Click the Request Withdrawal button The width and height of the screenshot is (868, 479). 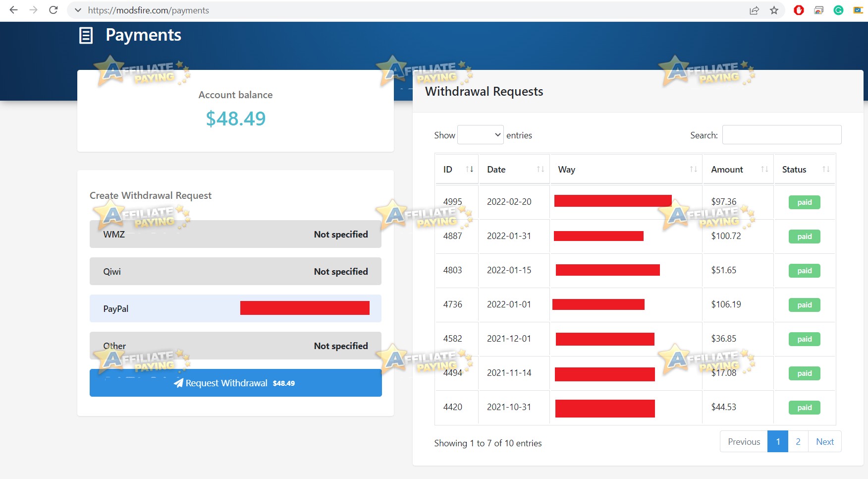pyautogui.click(x=235, y=383)
